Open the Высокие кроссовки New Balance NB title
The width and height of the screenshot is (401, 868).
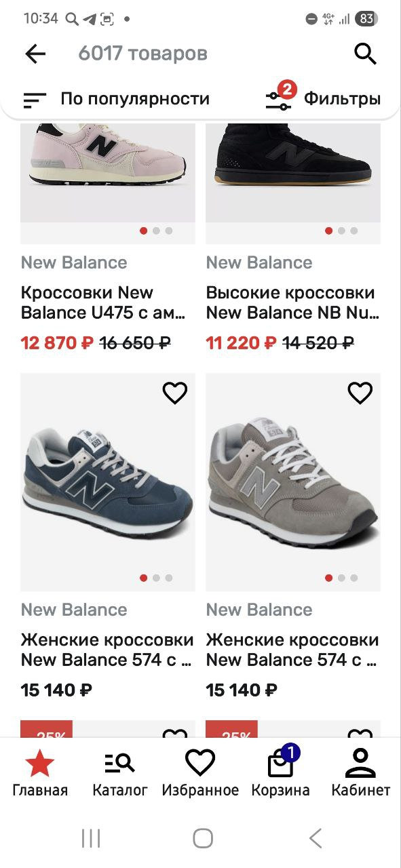[292, 302]
